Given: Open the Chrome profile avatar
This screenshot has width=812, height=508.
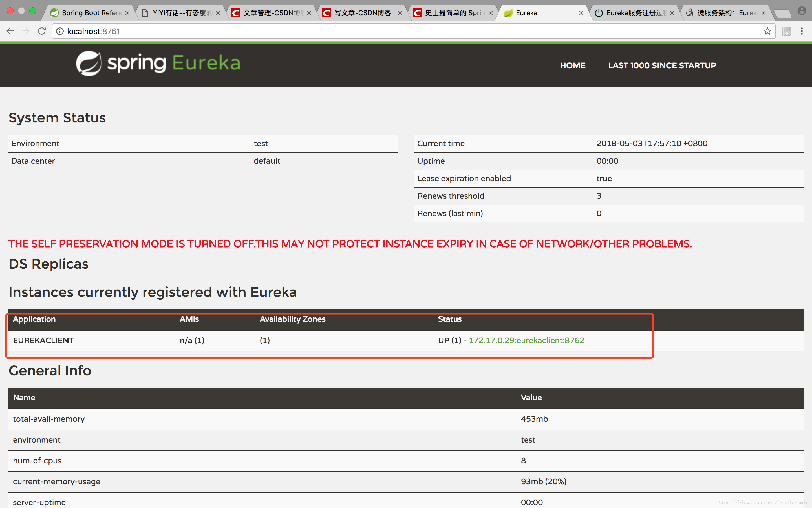Looking at the screenshot, I should (x=802, y=11).
